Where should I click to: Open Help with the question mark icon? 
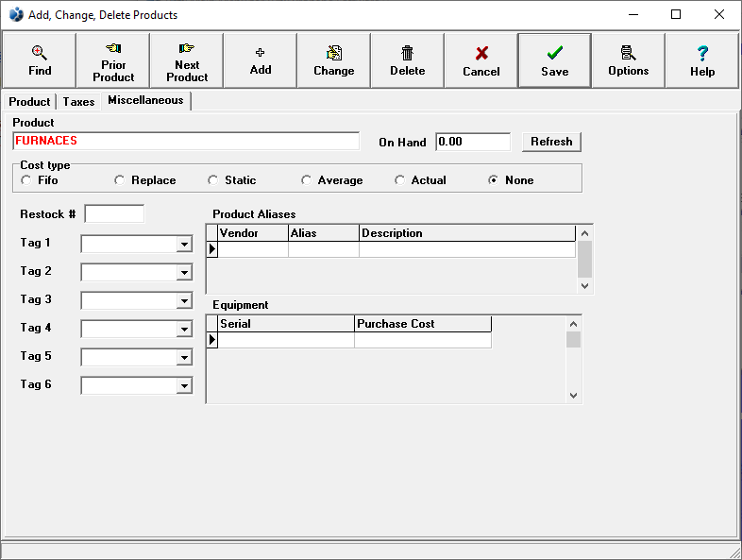pyautogui.click(x=702, y=53)
